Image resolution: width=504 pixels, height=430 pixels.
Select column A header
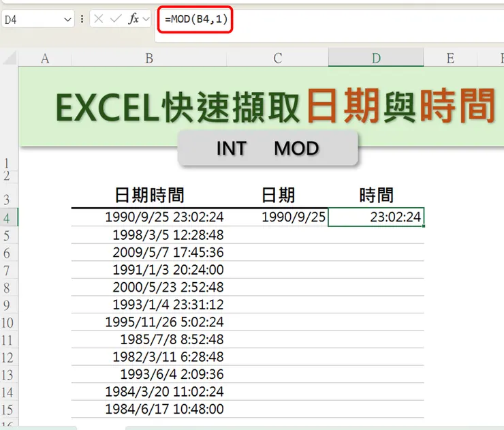pos(45,58)
